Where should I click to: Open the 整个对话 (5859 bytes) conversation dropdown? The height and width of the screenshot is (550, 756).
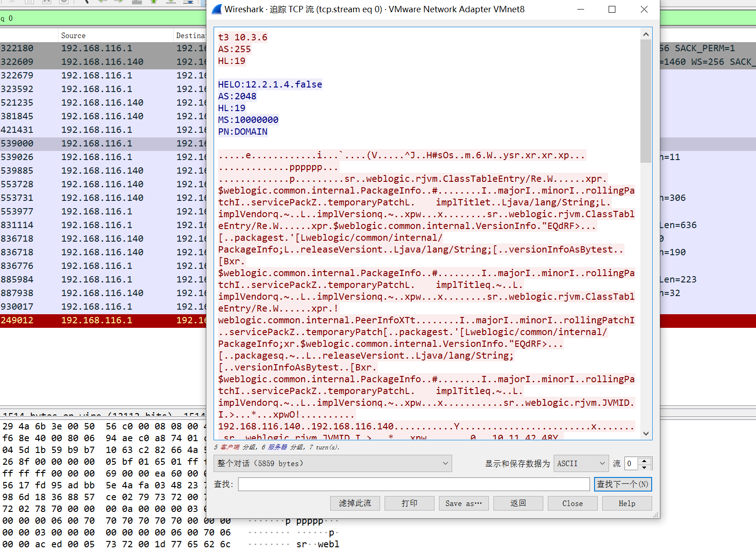point(332,463)
